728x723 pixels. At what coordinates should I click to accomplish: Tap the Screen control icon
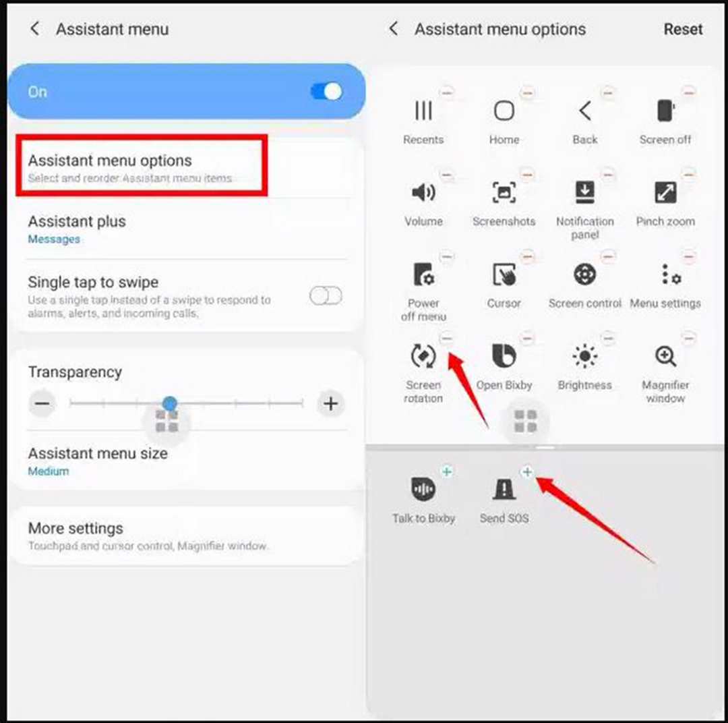[584, 274]
